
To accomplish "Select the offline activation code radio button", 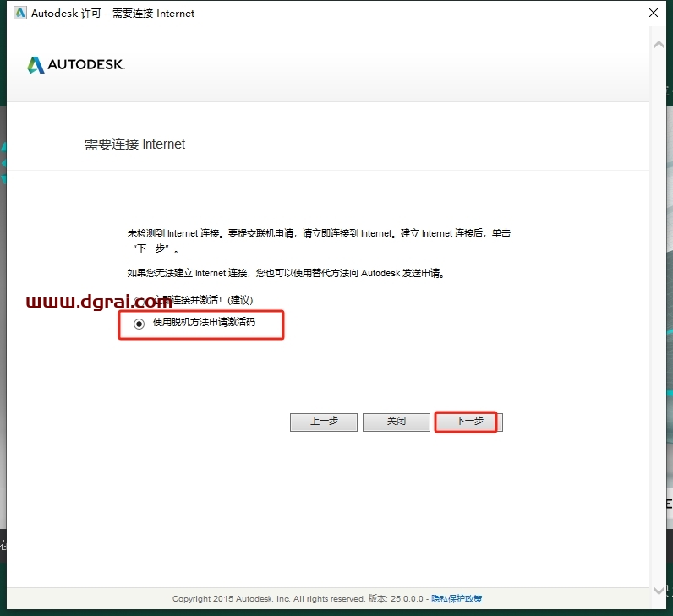I will pos(139,324).
